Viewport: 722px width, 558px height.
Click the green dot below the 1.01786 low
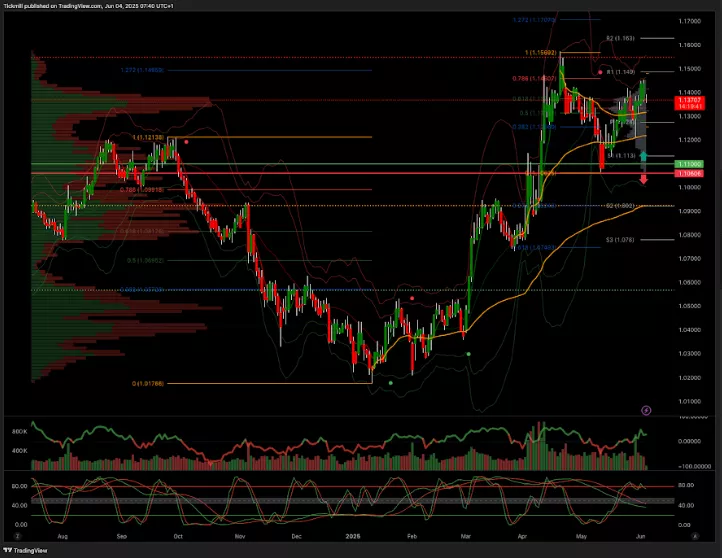(x=390, y=382)
